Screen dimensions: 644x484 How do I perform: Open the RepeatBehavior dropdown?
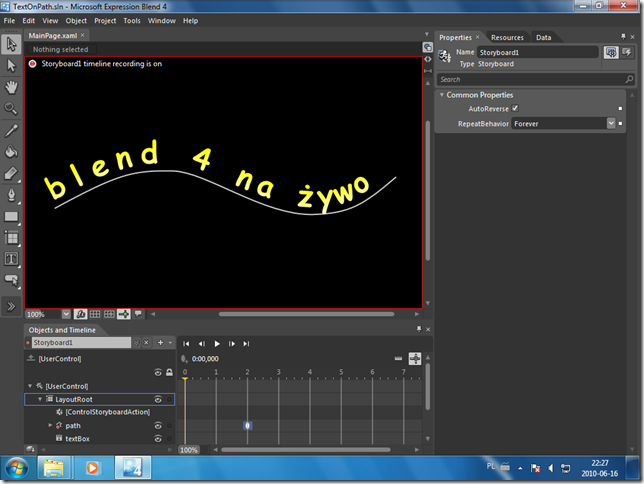tap(611, 123)
